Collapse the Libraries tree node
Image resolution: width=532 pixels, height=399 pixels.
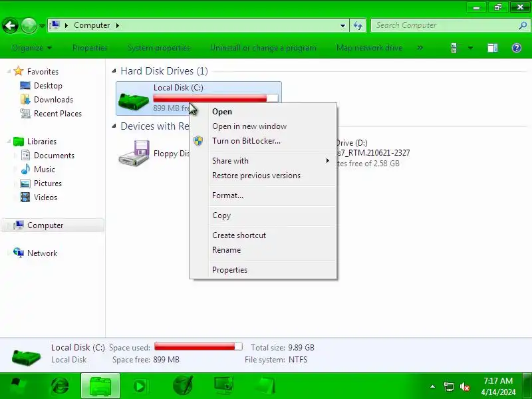(x=9, y=141)
